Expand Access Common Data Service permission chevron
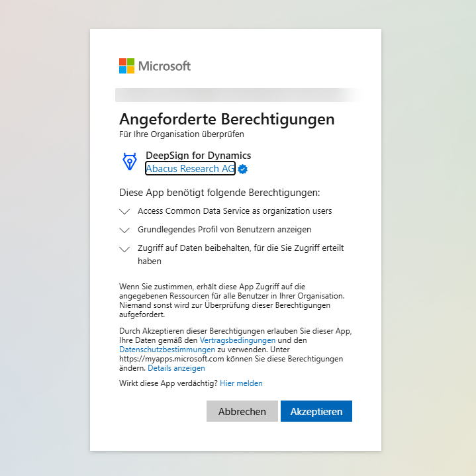The image size is (476, 476). [x=124, y=211]
